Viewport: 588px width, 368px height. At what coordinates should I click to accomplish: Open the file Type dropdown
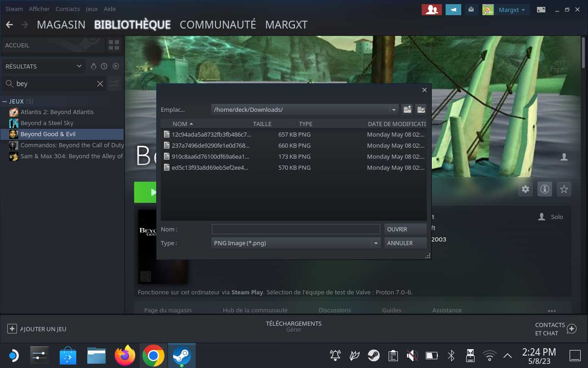296,243
